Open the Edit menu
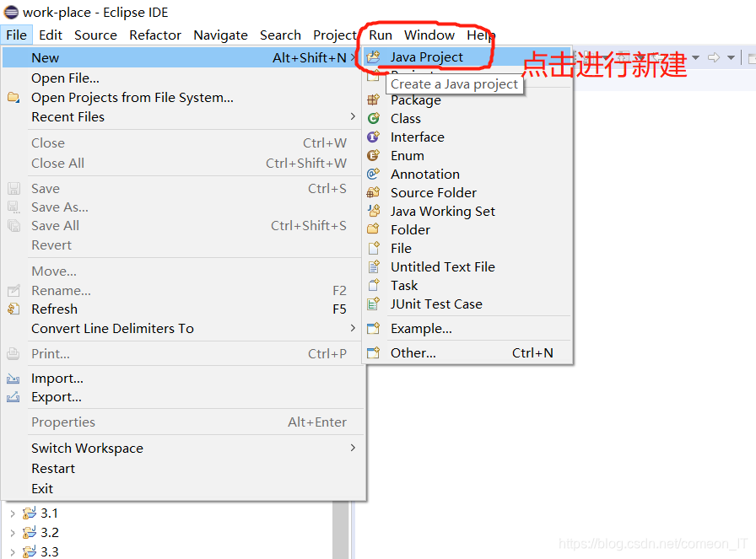Image resolution: width=756 pixels, height=559 pixels. (51, 35)
